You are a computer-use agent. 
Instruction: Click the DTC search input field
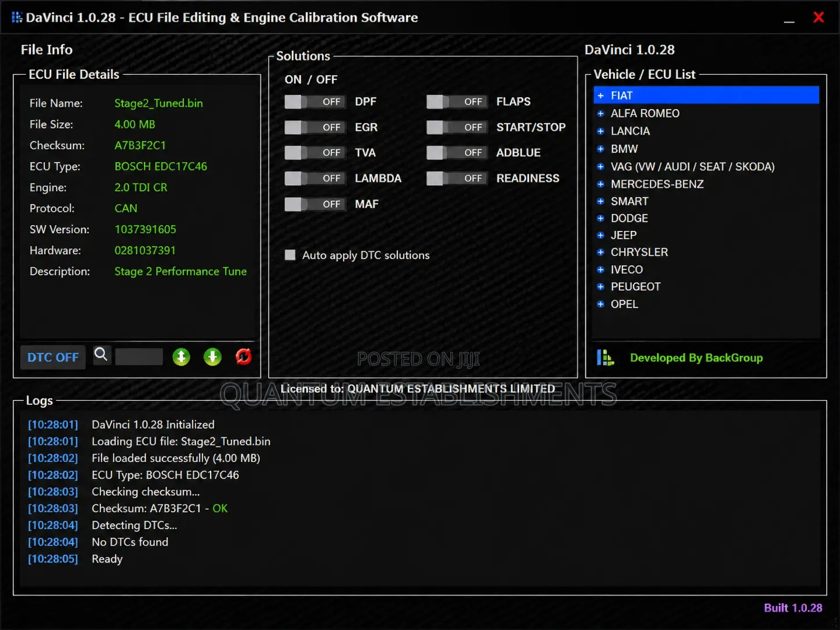tap(139, 357)
